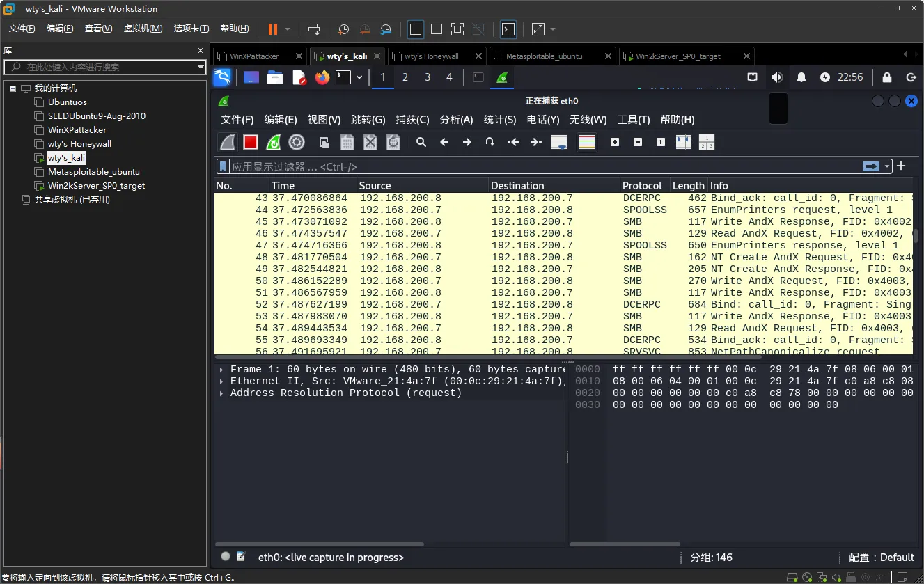
Task: Click the find packet magnifier icon
Action: click(x=421, y=142)
